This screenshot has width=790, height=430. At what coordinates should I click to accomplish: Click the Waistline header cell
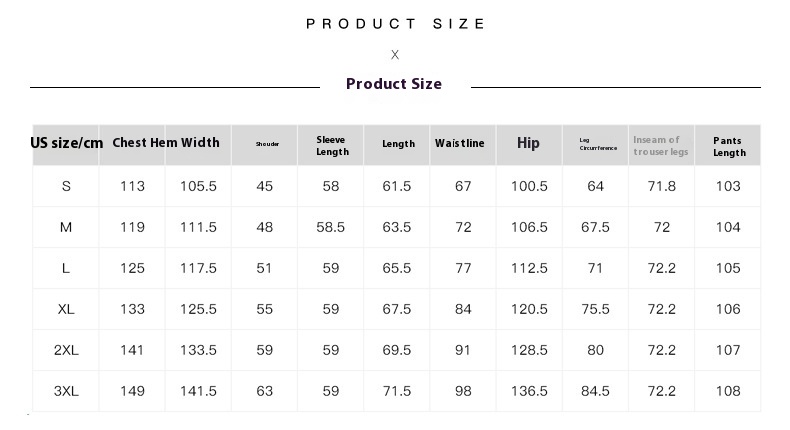click(459, 143)
